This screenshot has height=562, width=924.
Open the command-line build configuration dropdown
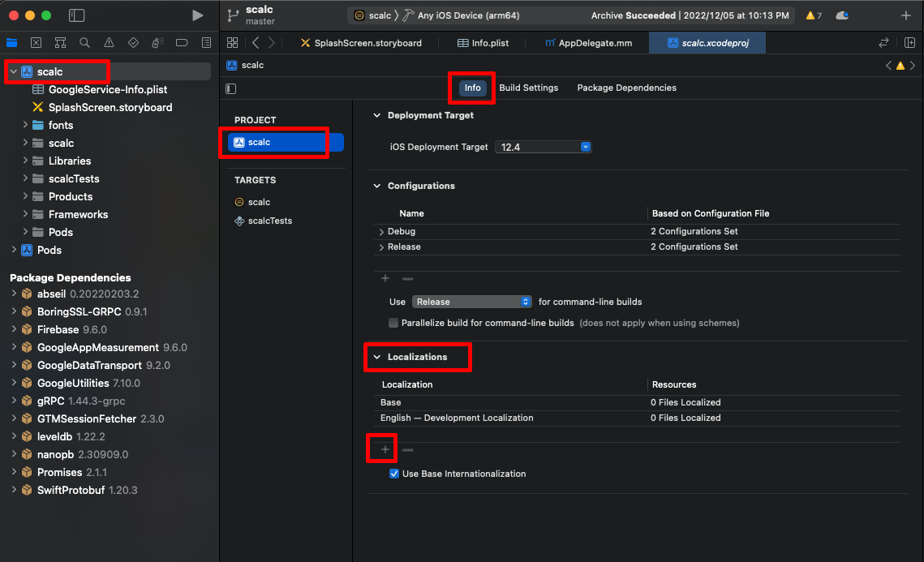click(x=471, y=302)
